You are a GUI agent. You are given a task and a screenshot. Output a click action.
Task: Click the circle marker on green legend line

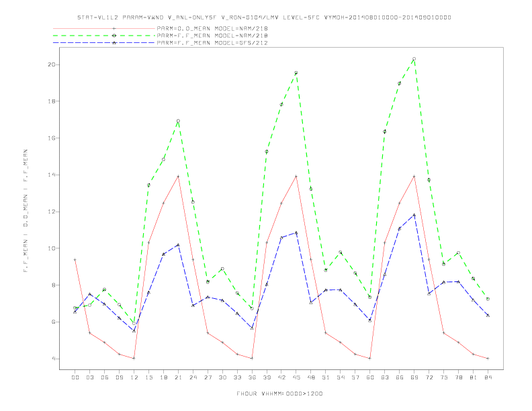(114, 36)
